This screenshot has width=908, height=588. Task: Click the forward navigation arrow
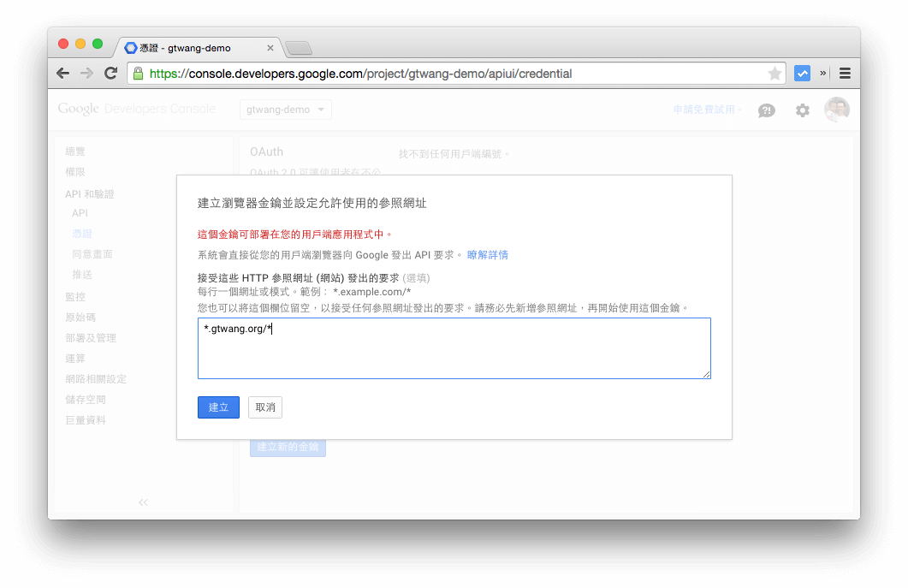pyautogui.click(x=86, y=73)
